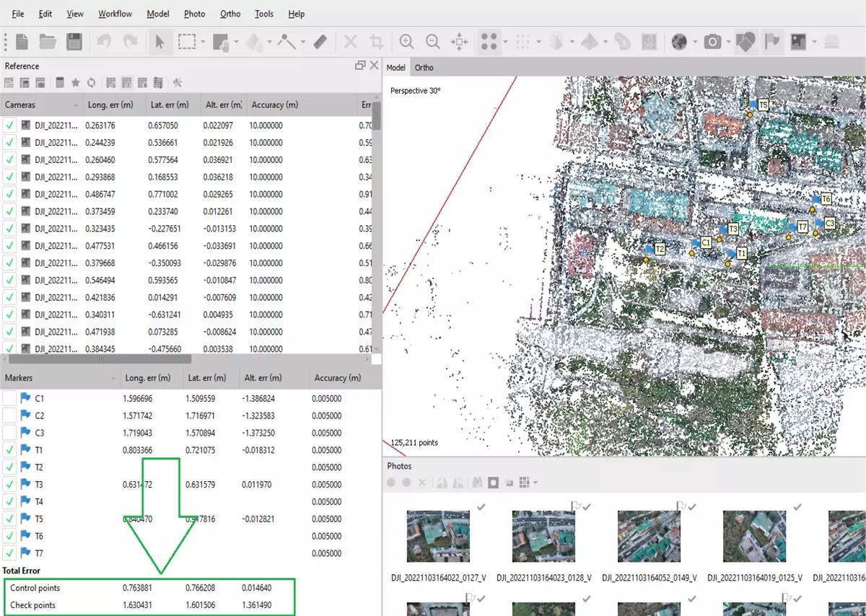Zoom in using the magnifier plus icon
Viewport: 866px width, 616px height.
click(407, 42)
